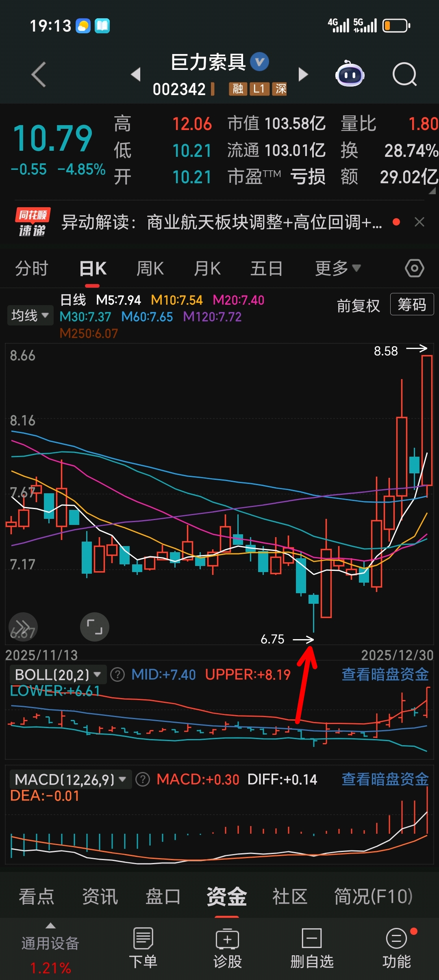The image size is (439, 980).
Task: Read the 异动解读 news headline
Action: pos(222,222)
